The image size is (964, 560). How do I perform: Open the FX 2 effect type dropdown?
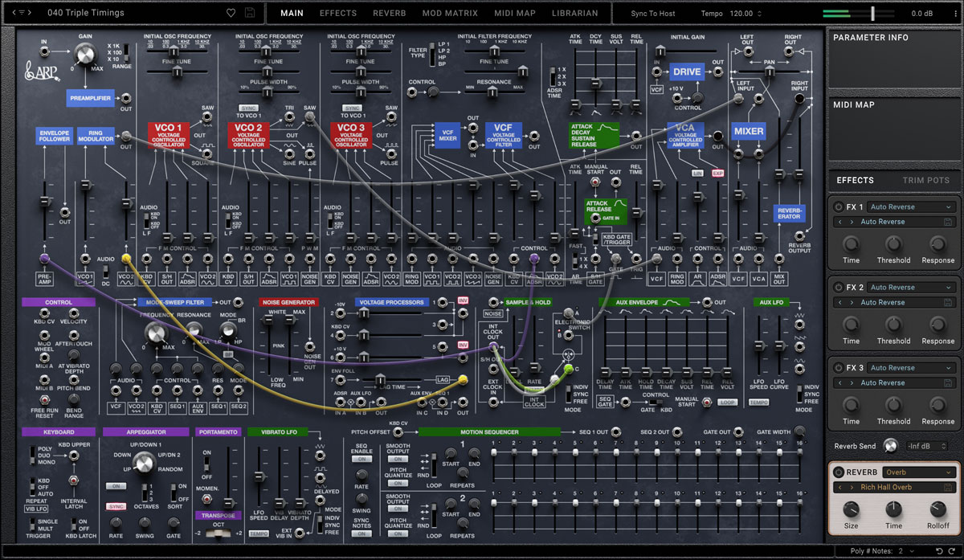point(911,287)
